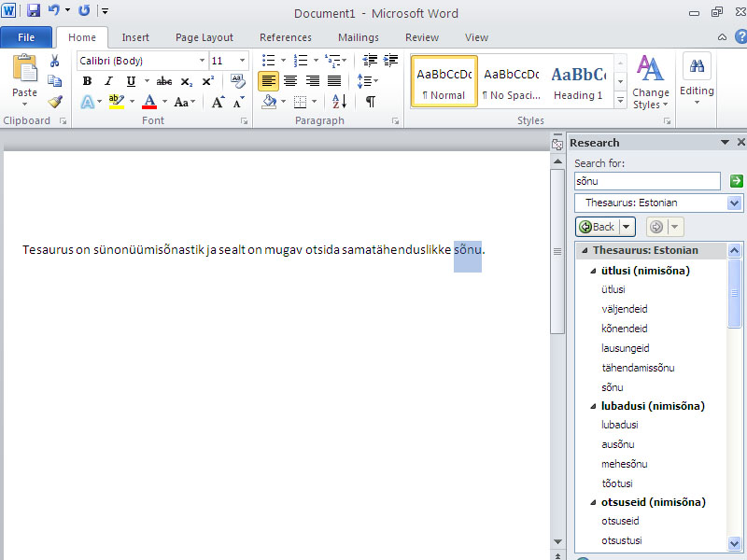
Task: Toggle Align Text Right
Action: point(313,81)
